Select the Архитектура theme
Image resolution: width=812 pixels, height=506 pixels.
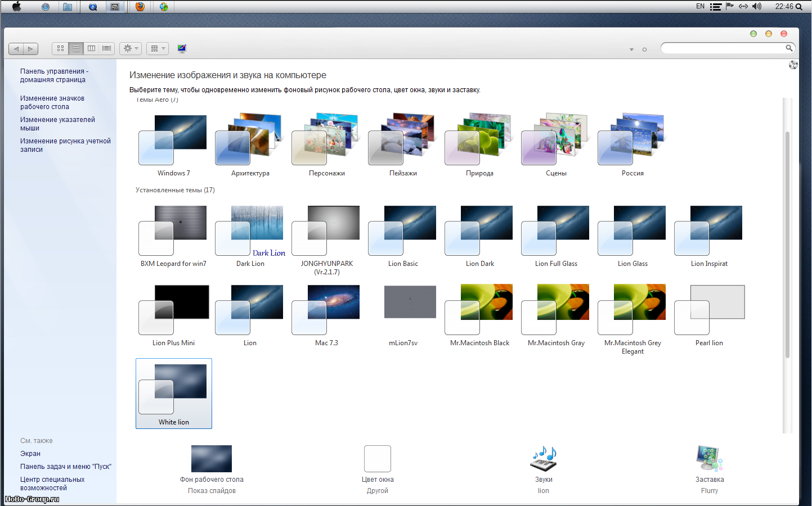coord(250,145)
